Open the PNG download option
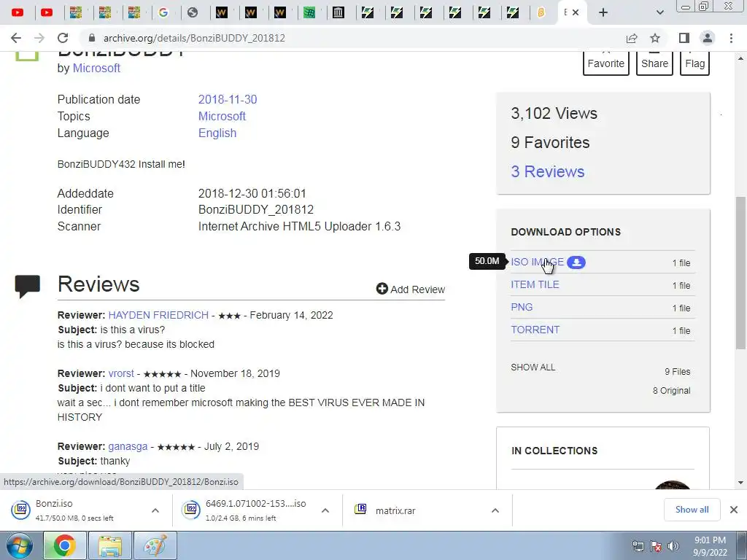This screenshot has width=747, height=560. coord(522,307)
